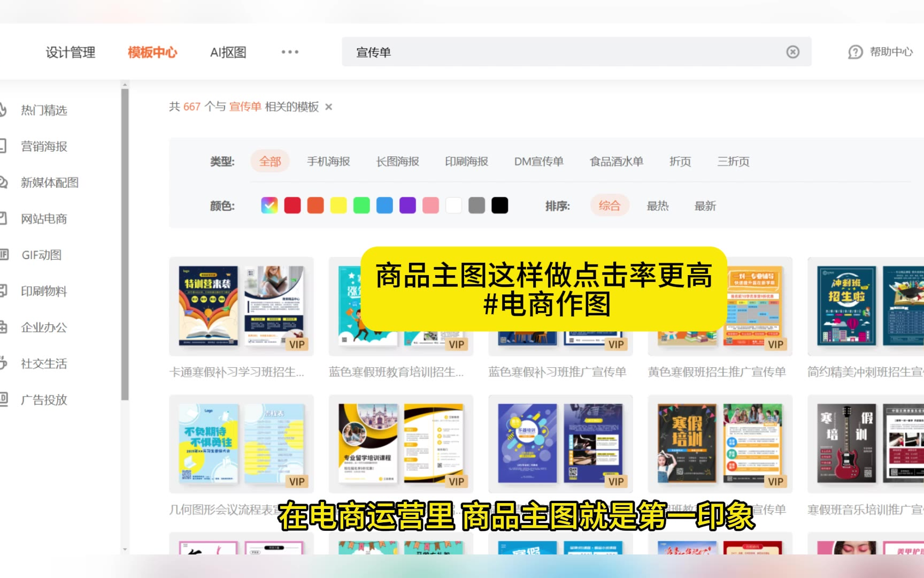Click the sidebar scroll down arrow
This screenshot has width=924, height=578.
pos(125,549)
